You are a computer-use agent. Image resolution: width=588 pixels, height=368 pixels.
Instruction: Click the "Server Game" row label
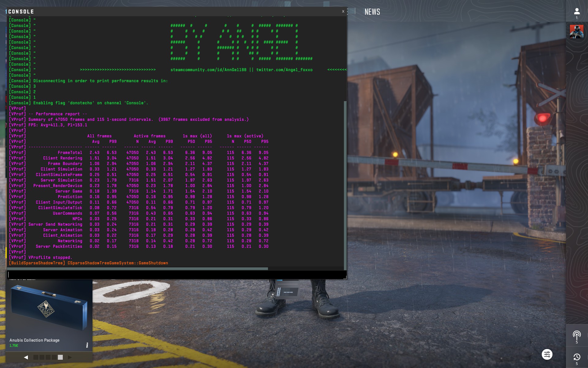69,191
